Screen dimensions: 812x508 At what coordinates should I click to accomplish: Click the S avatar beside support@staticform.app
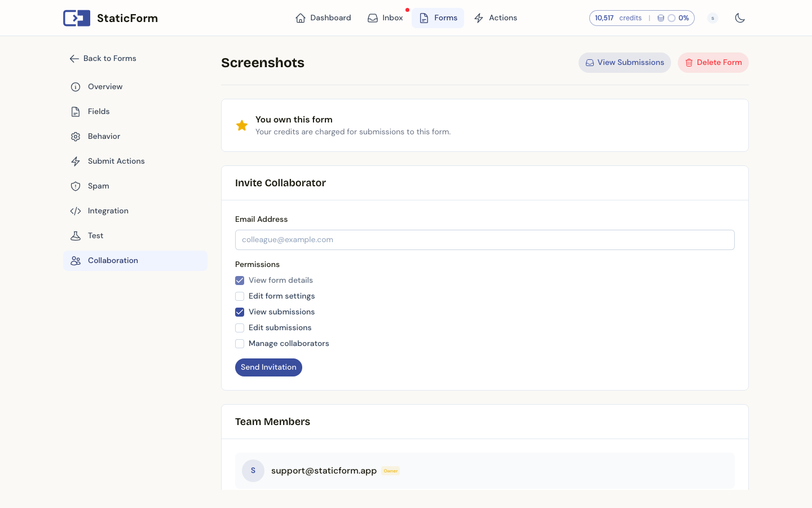click(x=253, y=471)
